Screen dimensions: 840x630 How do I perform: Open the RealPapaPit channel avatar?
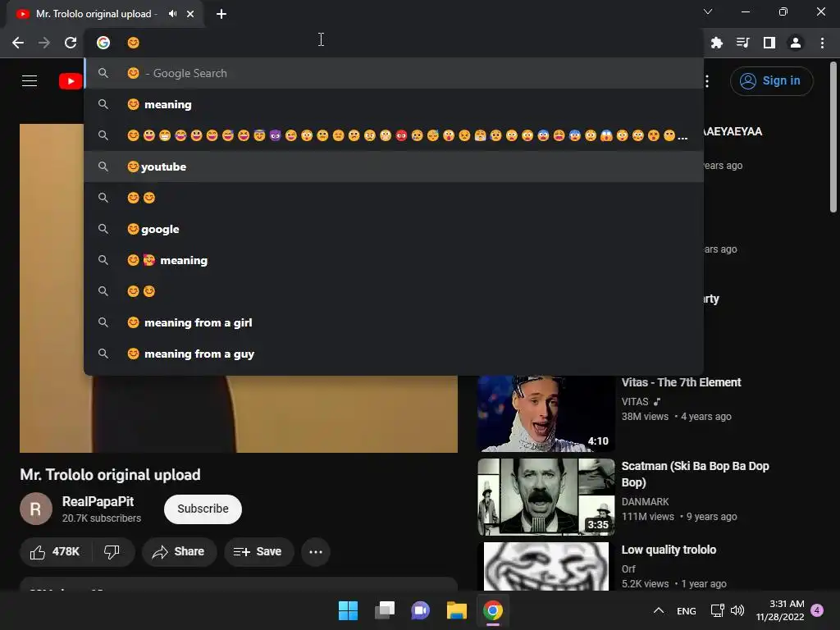point(36,509)
